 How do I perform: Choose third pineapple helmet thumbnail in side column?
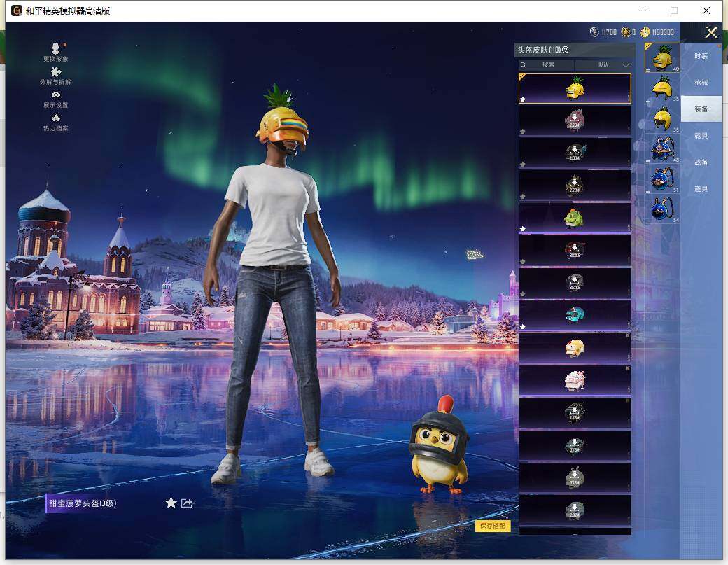pyautogui.click(x=662, y=118)
